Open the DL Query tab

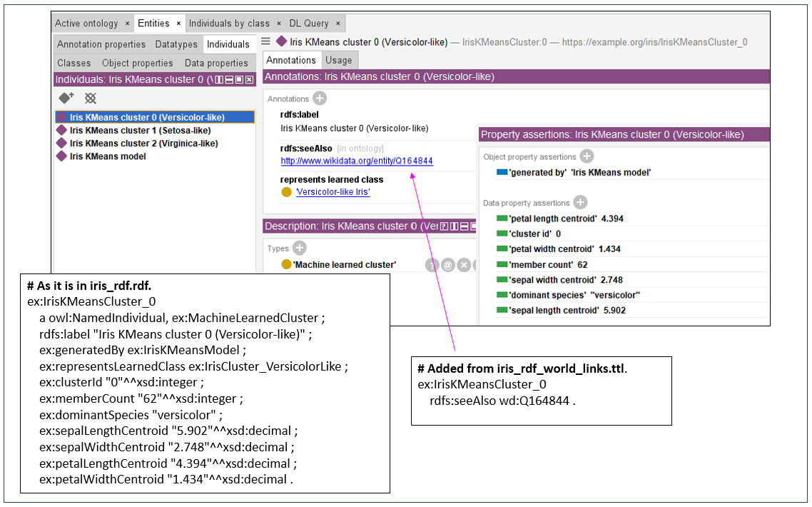click(309, 24)
